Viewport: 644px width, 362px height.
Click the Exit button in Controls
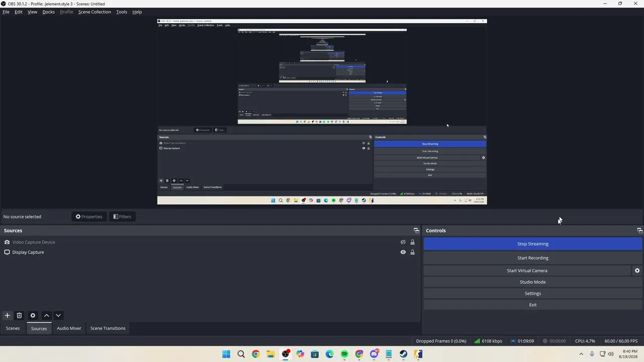coord(533,305)
